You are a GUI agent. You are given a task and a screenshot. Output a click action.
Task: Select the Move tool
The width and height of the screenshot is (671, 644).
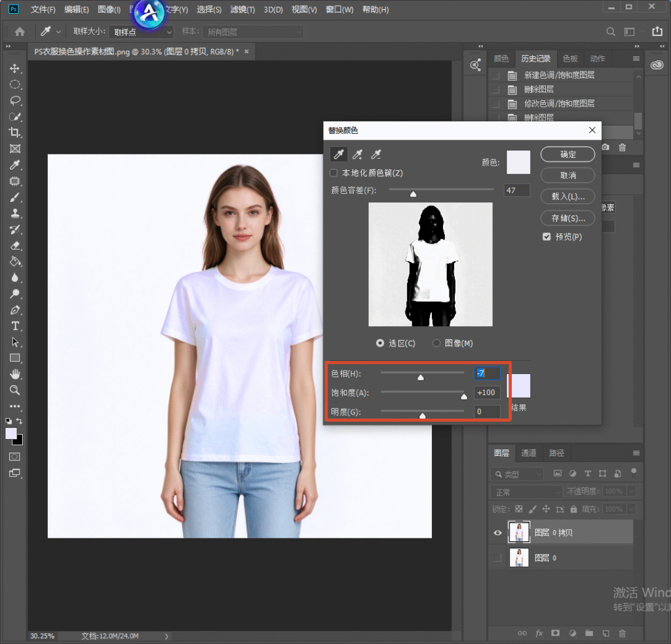(x=15, y=69)
